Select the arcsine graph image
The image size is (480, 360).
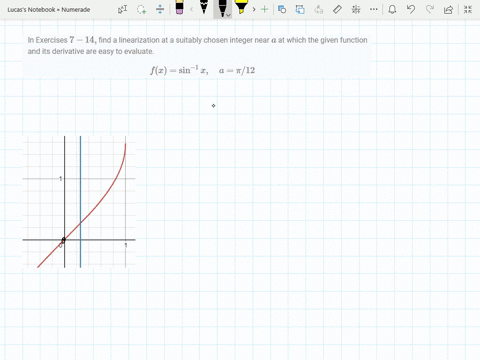[79, 202]
